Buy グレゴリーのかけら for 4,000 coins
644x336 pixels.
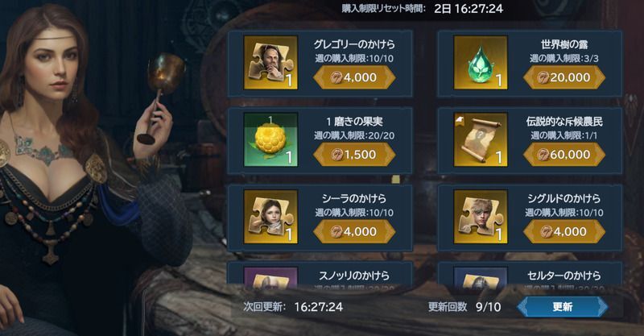click(354, 77)
